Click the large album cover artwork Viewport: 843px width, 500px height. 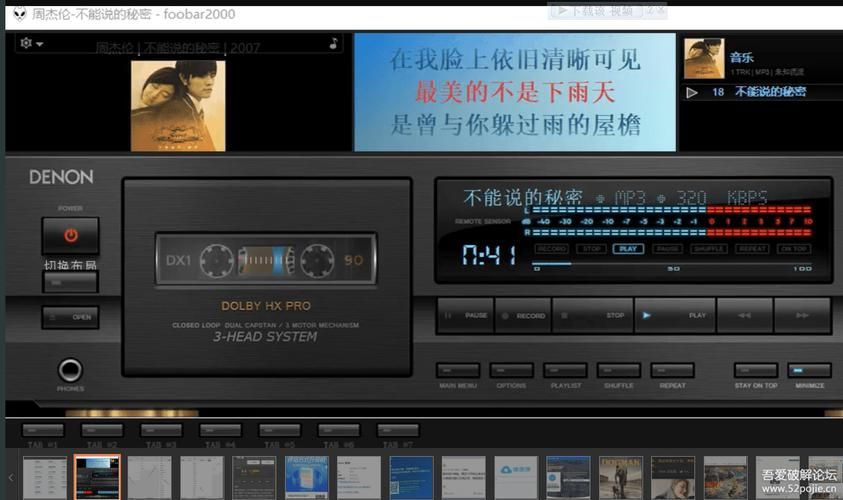tap(178, 105)
